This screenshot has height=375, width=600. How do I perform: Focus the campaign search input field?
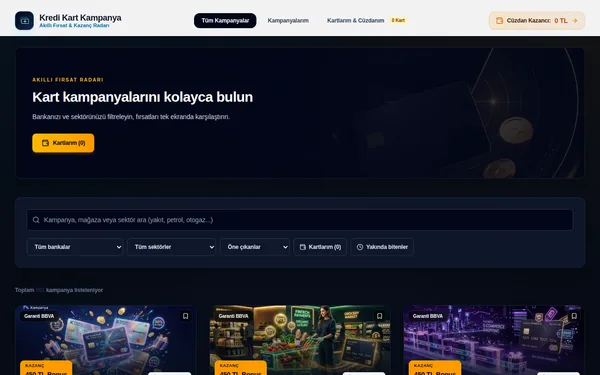tap(300, 220)
